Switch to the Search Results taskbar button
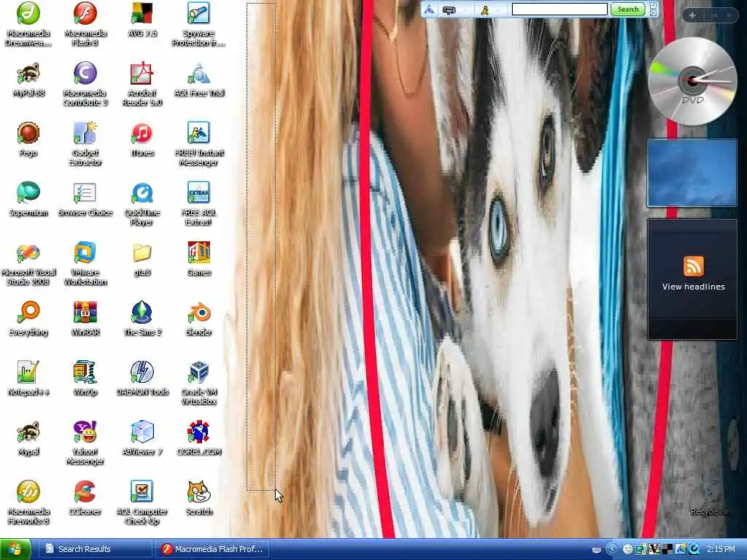747x560 pixels. click(94, 550)
